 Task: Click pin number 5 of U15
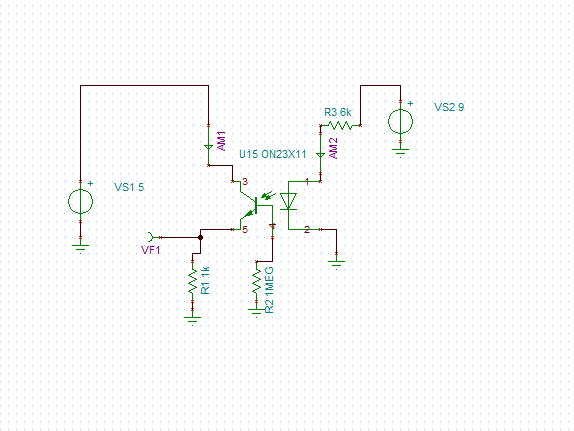pyautogui.click(x=245, y=230)
